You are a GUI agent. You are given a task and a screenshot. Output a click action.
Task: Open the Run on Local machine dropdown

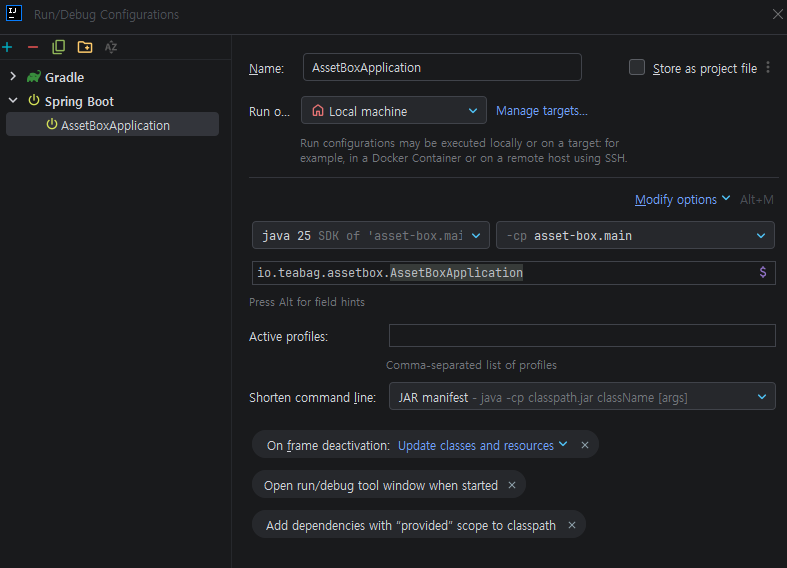(394, 110)
